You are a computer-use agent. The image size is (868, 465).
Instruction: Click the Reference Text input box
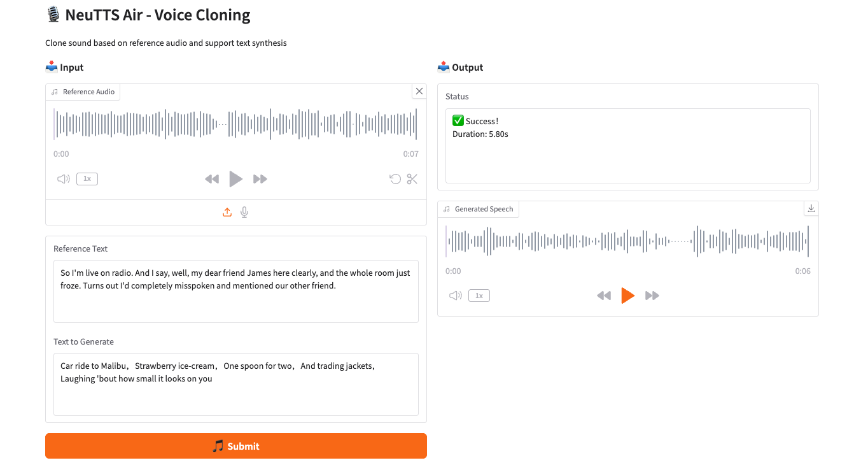235,290
